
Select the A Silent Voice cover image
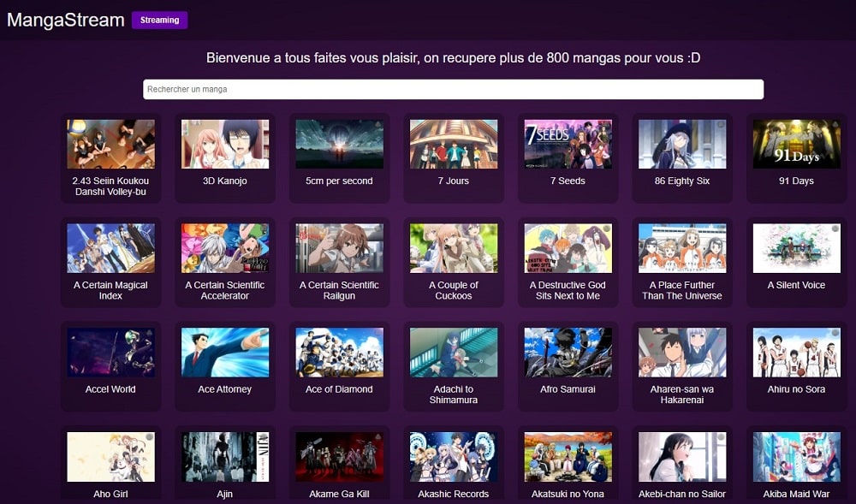[x=796, y=248]
